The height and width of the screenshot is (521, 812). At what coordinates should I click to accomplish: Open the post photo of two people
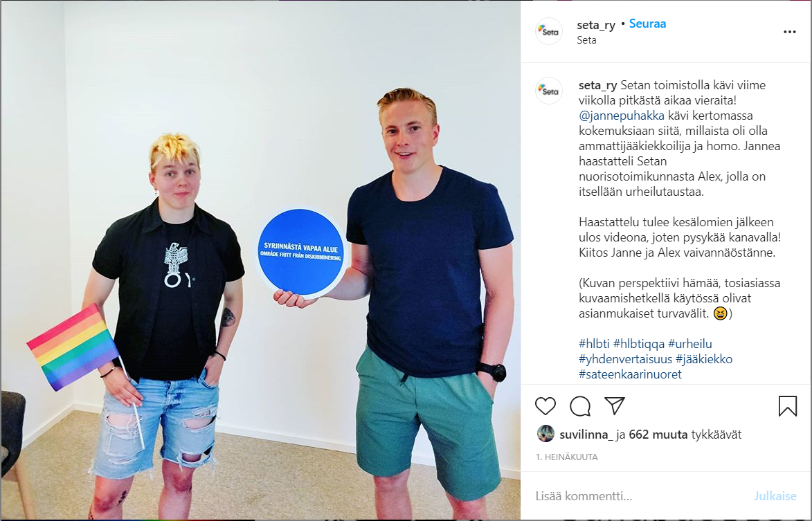(x=260, y=260)
